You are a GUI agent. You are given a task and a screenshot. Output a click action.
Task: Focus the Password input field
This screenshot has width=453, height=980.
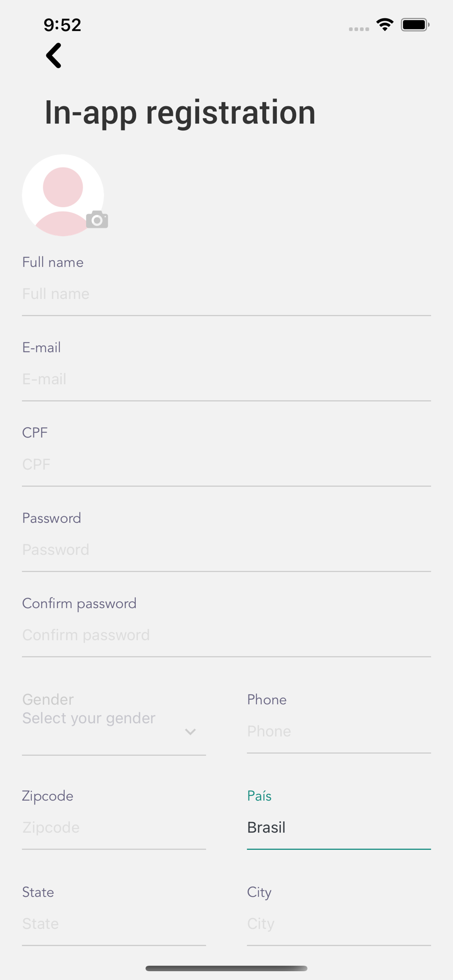tap(226, 550)
